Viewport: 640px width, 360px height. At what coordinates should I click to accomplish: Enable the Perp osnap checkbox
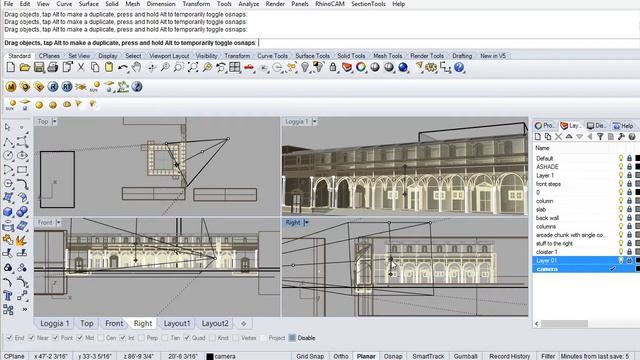pos(141,338)
